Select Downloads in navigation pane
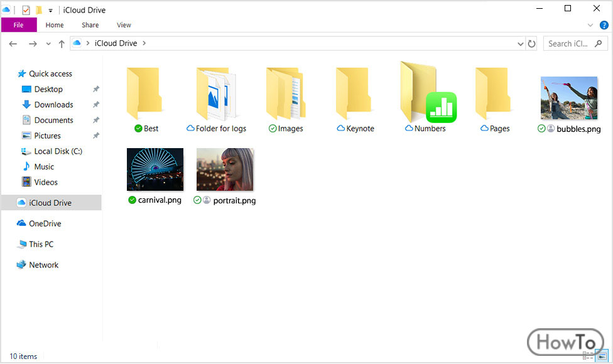This screenshot has height=364, width=613. 53,105
